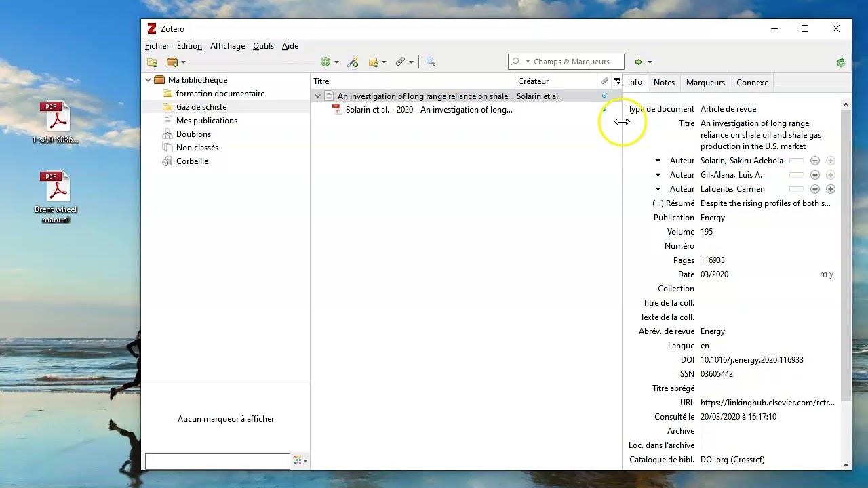This screenshot has width=868, height=488.
Task: Open the Outils menu
Action: [263, 46]
